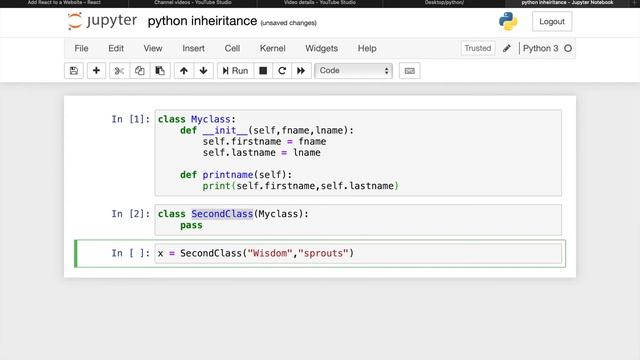Viewport: 640px width, 360px height.
Task: Switch to Add React to a Website tab
Action: tap(64, 3)
